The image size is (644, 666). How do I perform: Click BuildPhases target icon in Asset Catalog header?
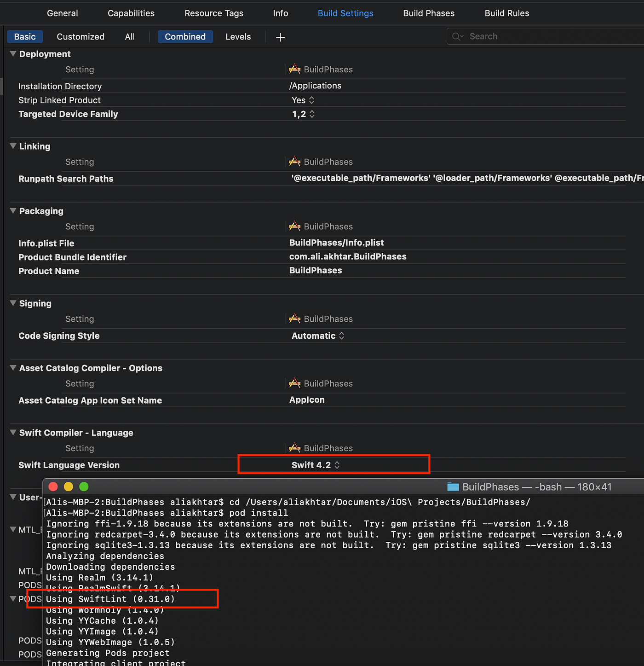[294, 383]
